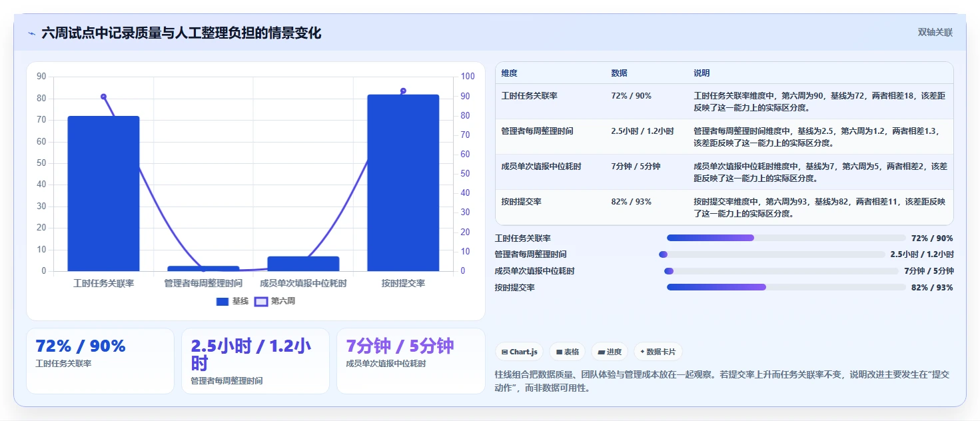Open the 7分钟 / 5分钟 data card

[x=411, y=361]
